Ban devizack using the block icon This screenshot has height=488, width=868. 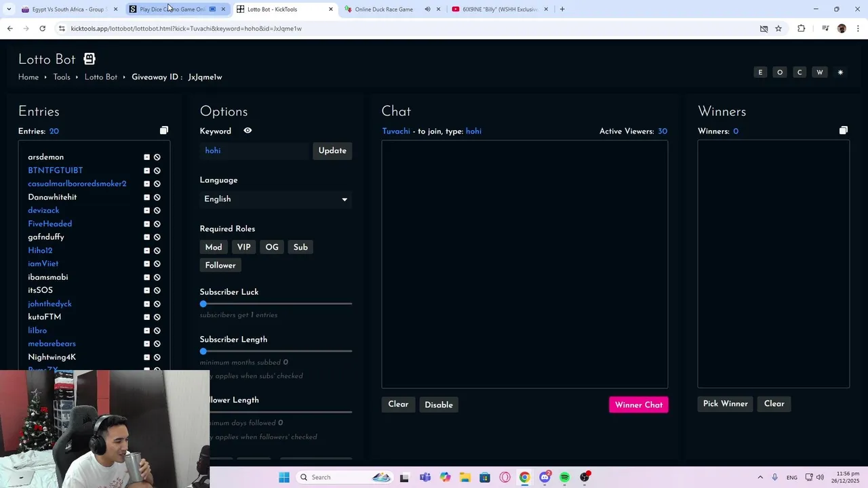[x=157, y=211]
